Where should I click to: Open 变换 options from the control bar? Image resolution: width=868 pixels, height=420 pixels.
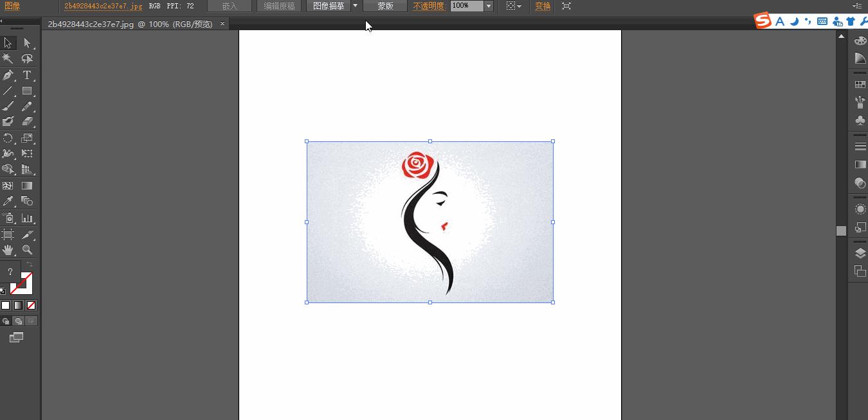click(x=542, y=6)
